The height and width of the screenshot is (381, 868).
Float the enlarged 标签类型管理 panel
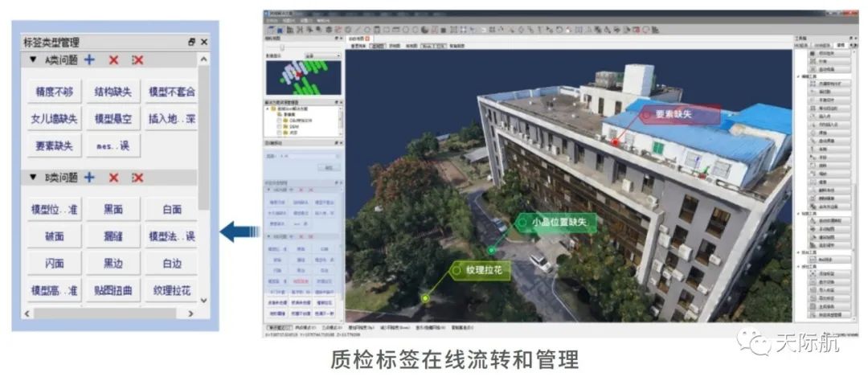pos(191,42)
